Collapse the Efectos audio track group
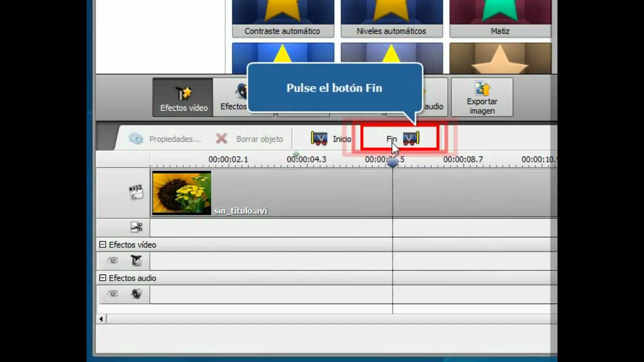644x362 pixels. click(x=103, y=278)
